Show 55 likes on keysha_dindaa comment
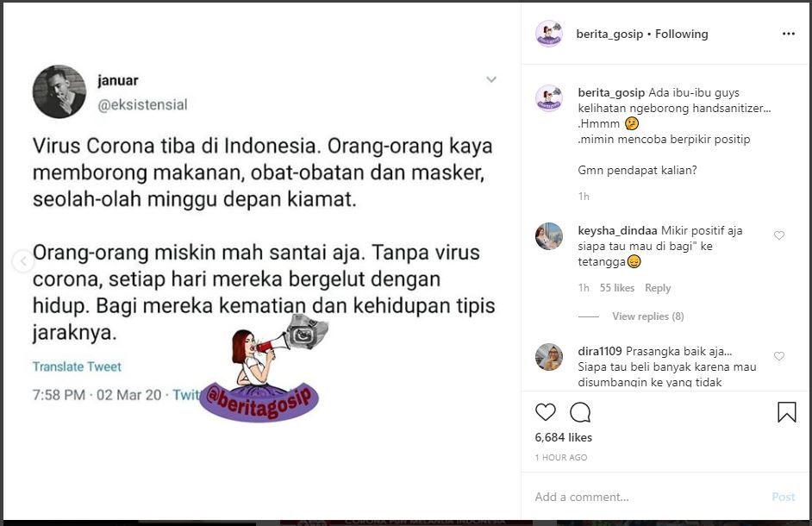 [617, 288]
